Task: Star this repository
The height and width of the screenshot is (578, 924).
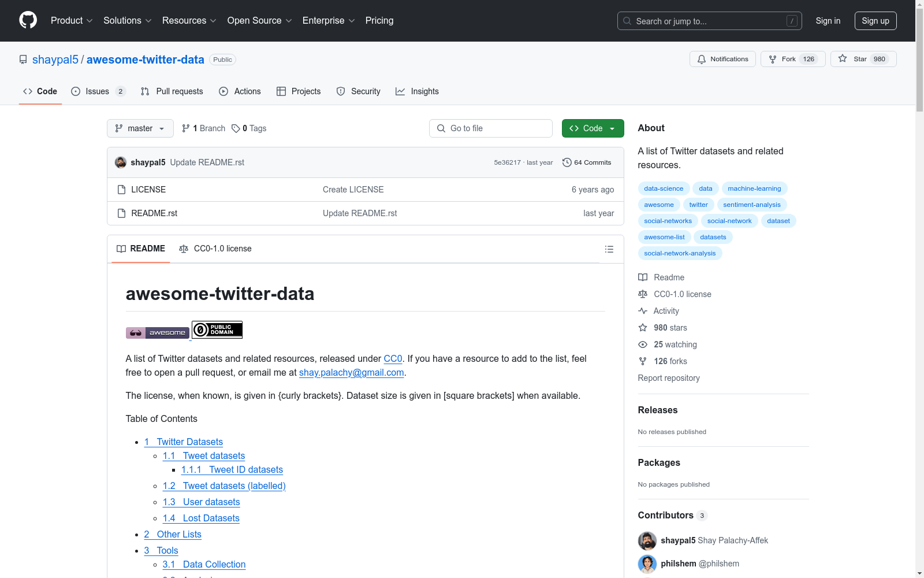Action: pos(863,59)
